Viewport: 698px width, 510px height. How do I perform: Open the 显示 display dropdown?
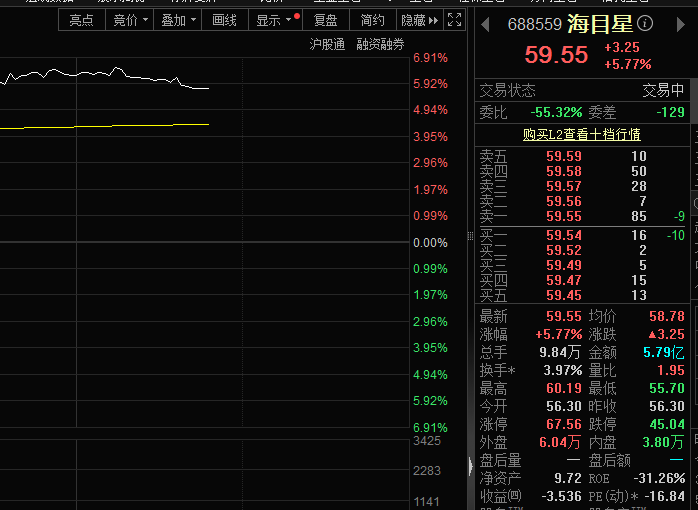(x=274, y=20)
